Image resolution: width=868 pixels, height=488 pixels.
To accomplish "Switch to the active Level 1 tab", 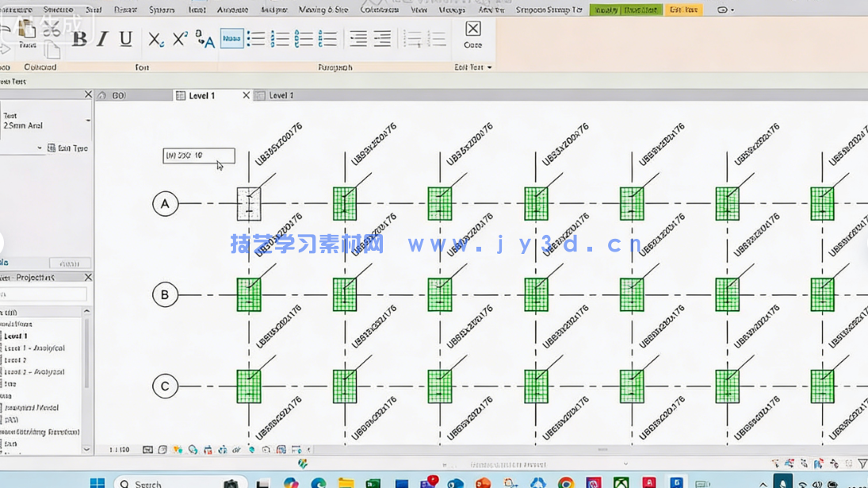I will (x=201, y=95).
